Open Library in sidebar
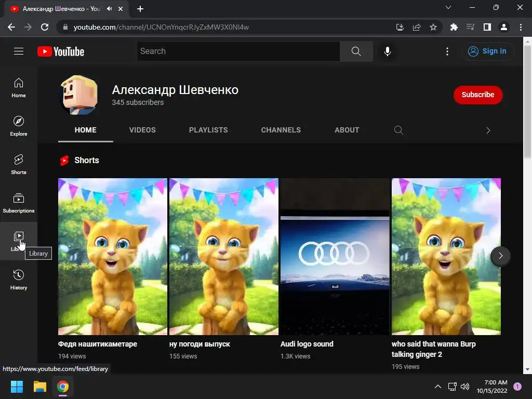The height and width of the screenshot is (399, 532). click(19, 241)
